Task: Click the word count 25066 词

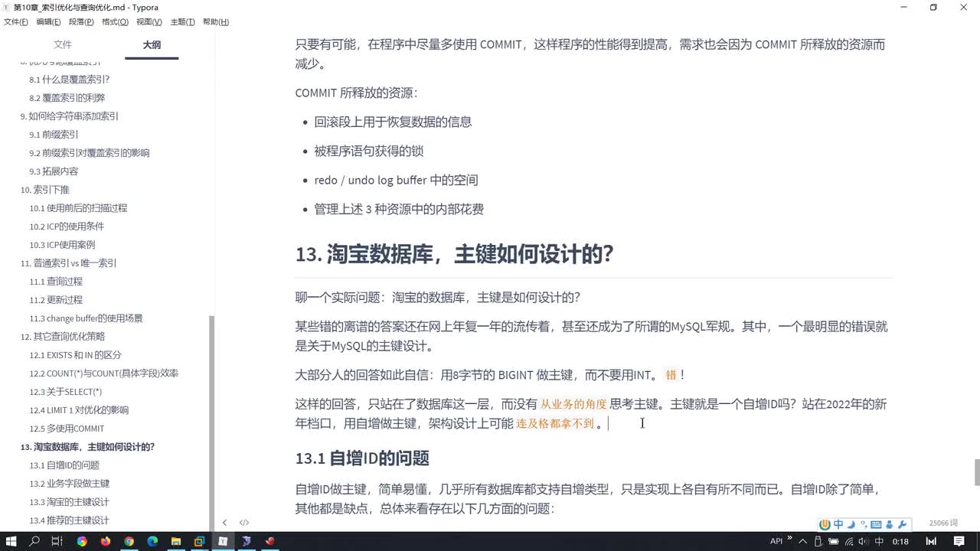Action: pos(943,523)
